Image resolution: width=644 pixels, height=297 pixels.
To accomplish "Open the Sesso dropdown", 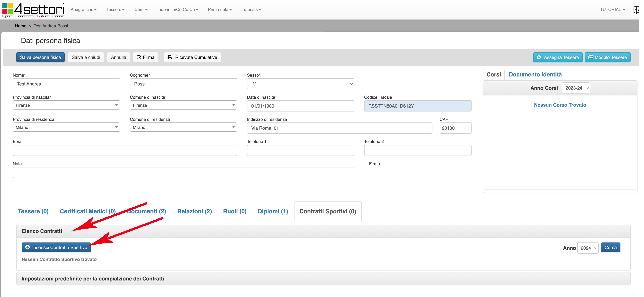I will tap(300, 84).
